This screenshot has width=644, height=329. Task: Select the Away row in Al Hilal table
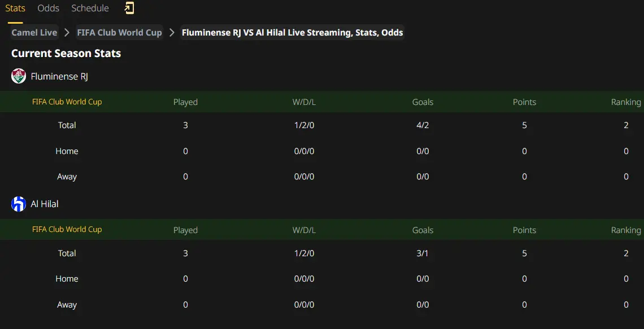point(322,305)
